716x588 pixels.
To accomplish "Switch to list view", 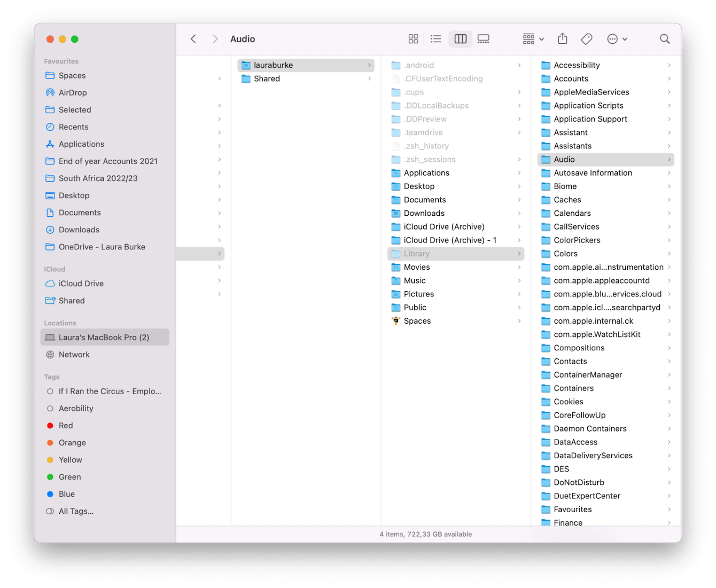I will 436,39.
